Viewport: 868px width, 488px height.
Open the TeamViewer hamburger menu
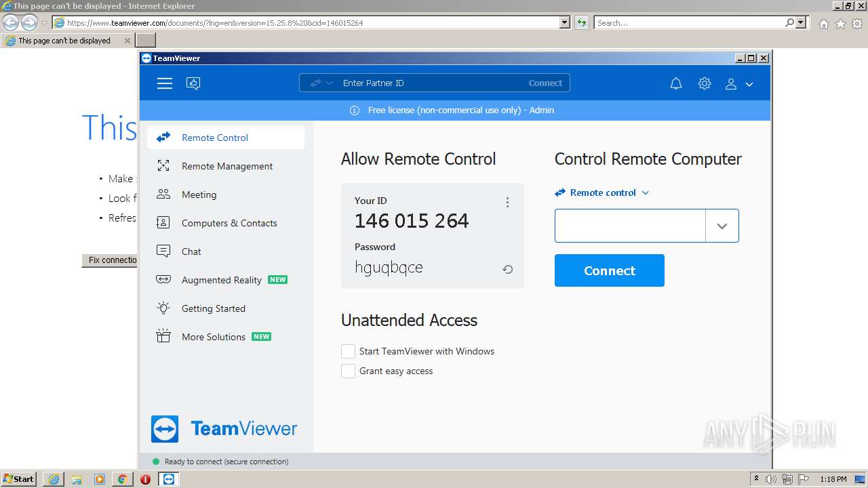[x=165, y=83]
